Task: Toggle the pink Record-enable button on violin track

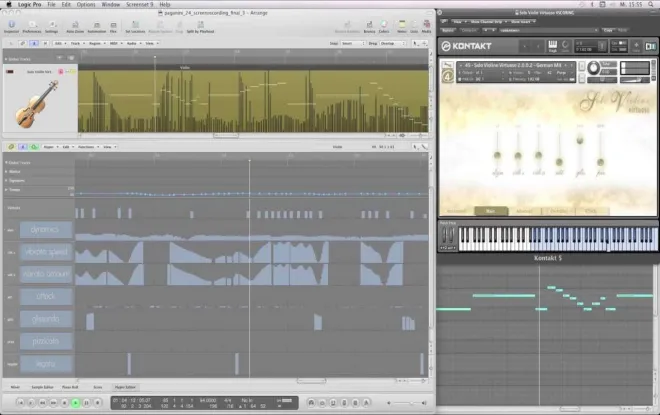Action: tap(61, 72)
